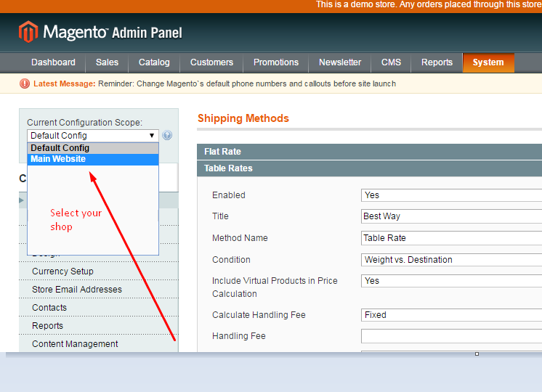Open the Reports menu in top navigation
542x392 pixels.
tap(437, 62)
